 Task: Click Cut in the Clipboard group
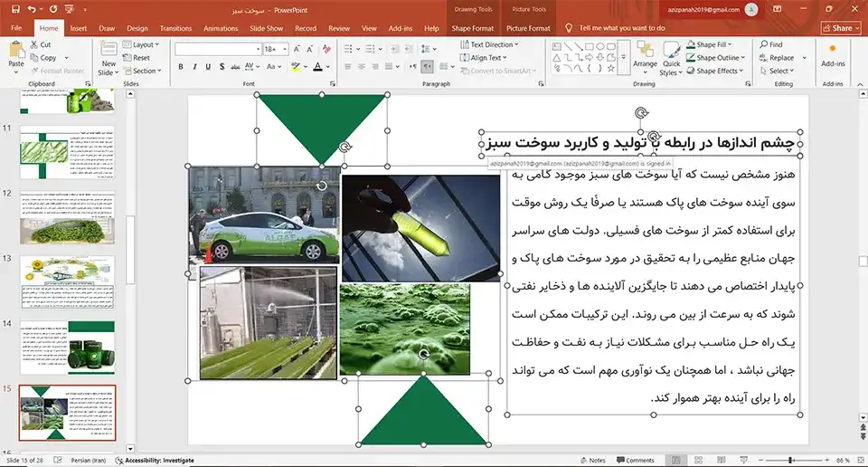tap(41, 44)
